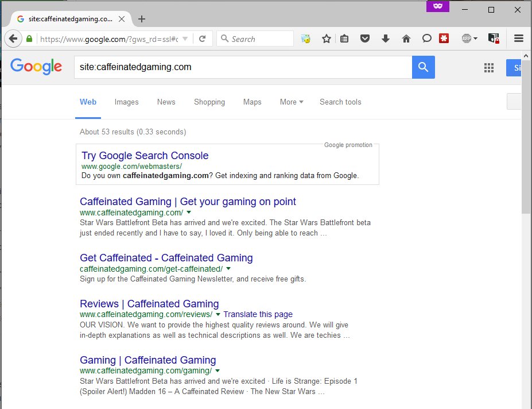Image resolution: width=532 pixels, height=409 pixels.
Task: Switch to the Maps tab
Action: click(252, 102)
